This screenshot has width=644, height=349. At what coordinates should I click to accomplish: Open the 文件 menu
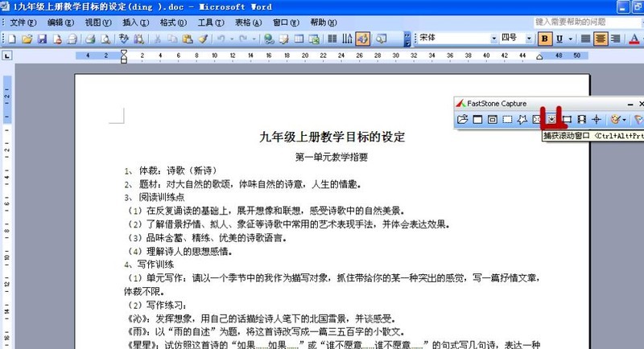pos(23,23)
